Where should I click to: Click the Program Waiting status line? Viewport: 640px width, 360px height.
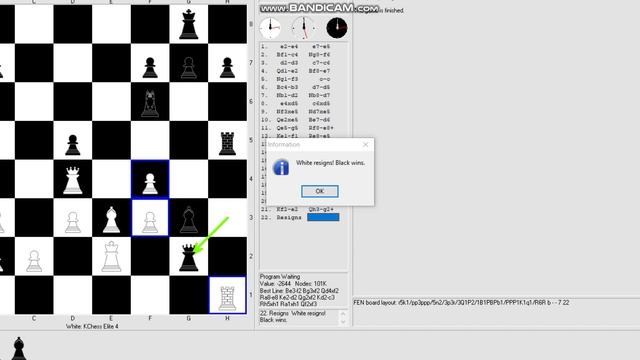click(280, 276)
